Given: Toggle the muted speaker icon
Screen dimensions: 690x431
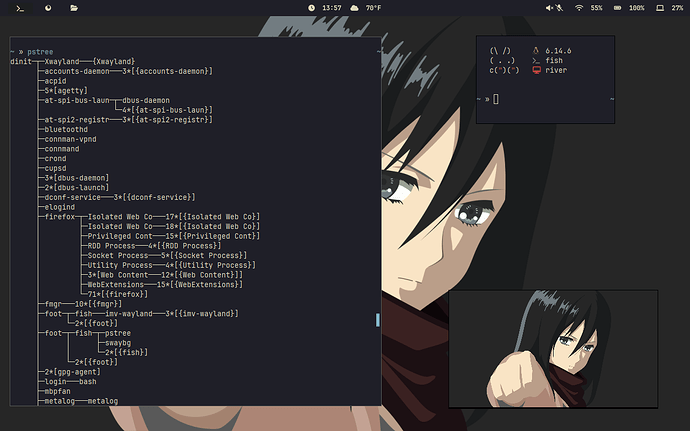Looking at the screenshot, I should tap(549, 8).
